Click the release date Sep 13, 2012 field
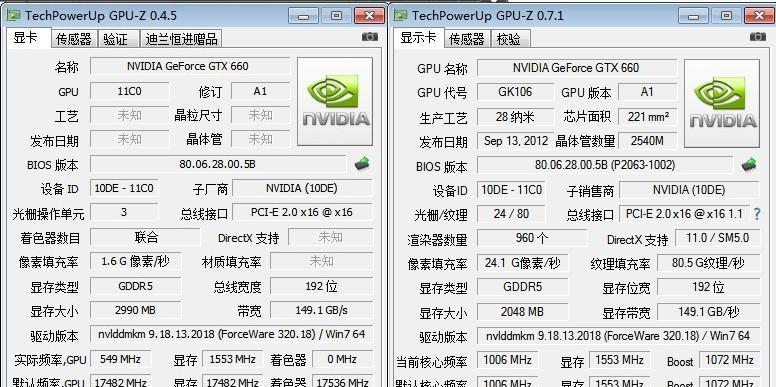Screen dimensions: 776x387 [x=515, y=141]
